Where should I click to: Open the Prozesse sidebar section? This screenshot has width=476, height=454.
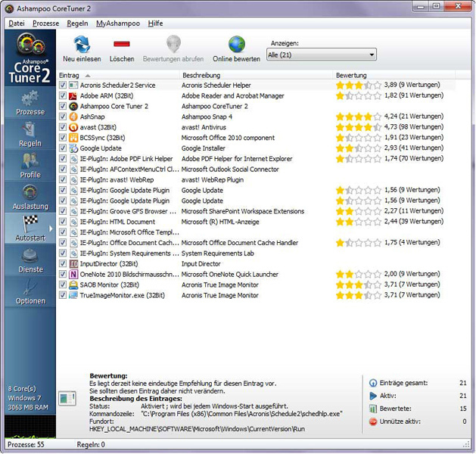(30, 102)
